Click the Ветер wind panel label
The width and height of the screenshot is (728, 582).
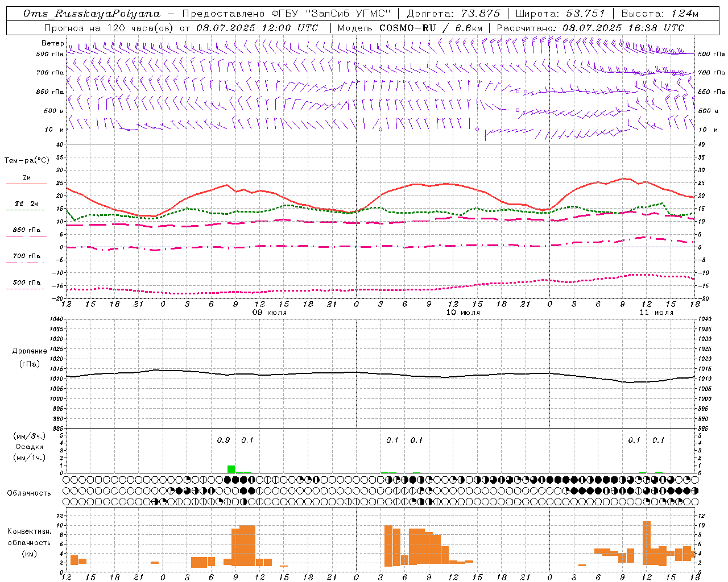[52, 43]
